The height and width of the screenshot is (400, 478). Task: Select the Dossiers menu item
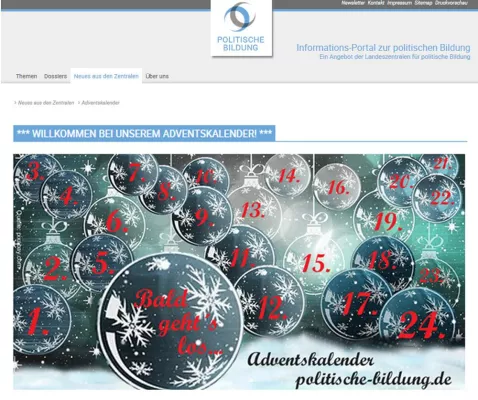click(x=55, y=76)
